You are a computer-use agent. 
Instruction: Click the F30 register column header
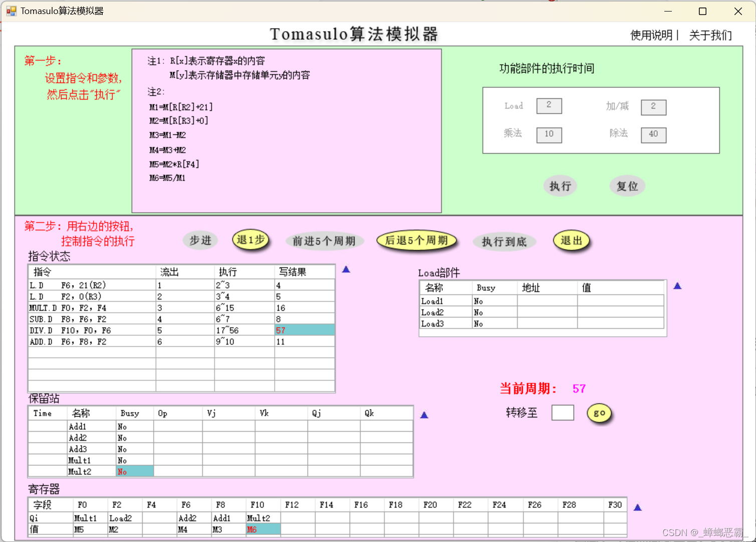point(615,505)
